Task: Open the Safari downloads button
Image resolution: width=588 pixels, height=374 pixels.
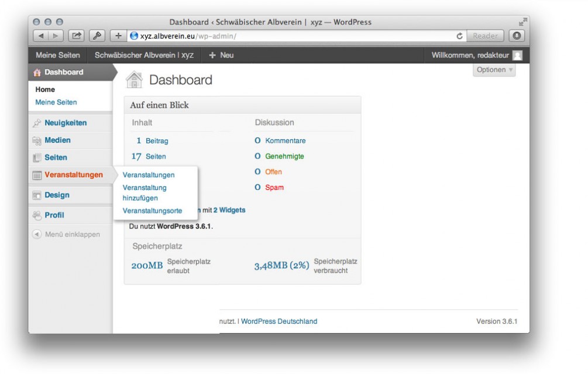Action: pos(517,36)
